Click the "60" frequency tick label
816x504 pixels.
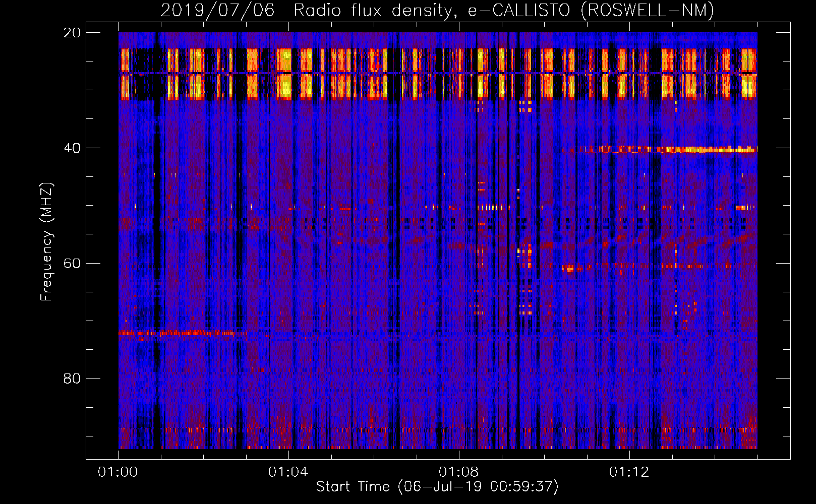[x=72, y=263]
